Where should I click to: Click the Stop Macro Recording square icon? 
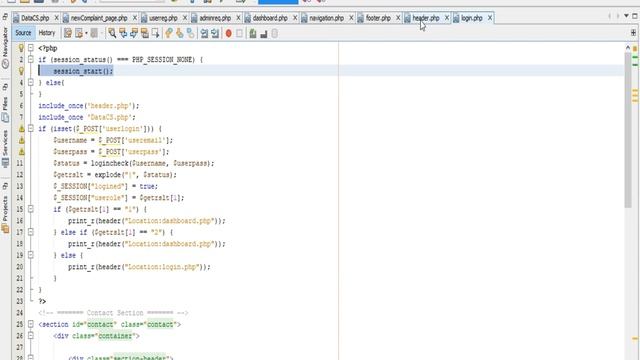(240, 33)
